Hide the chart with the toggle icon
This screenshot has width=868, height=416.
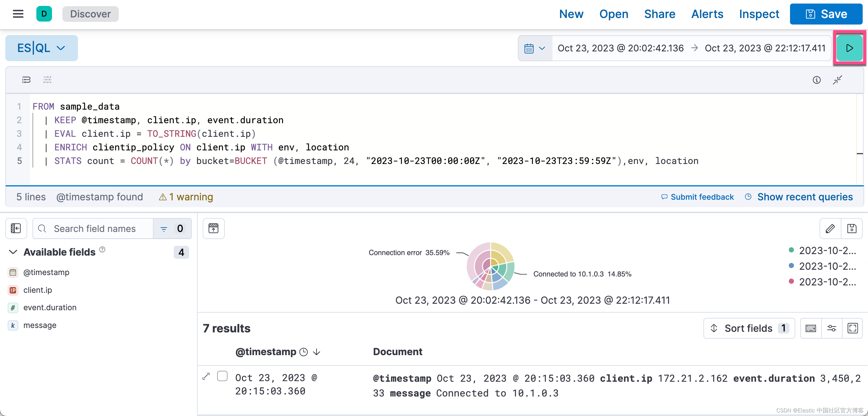[x=213, y=229]
